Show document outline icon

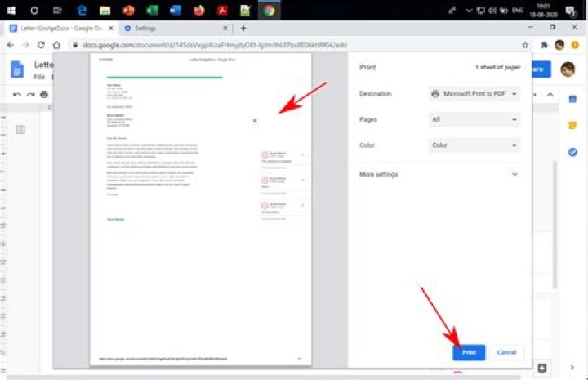point(20,130)
